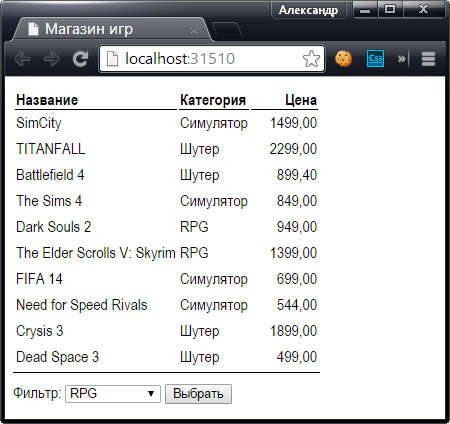Open the CSS extension icon

375,59
